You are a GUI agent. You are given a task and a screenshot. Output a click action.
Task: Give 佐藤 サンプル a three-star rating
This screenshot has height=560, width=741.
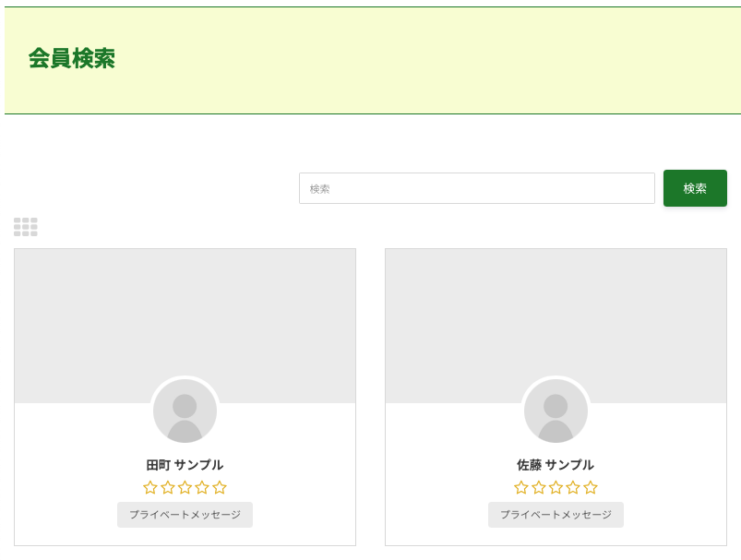tap(556, 487)
